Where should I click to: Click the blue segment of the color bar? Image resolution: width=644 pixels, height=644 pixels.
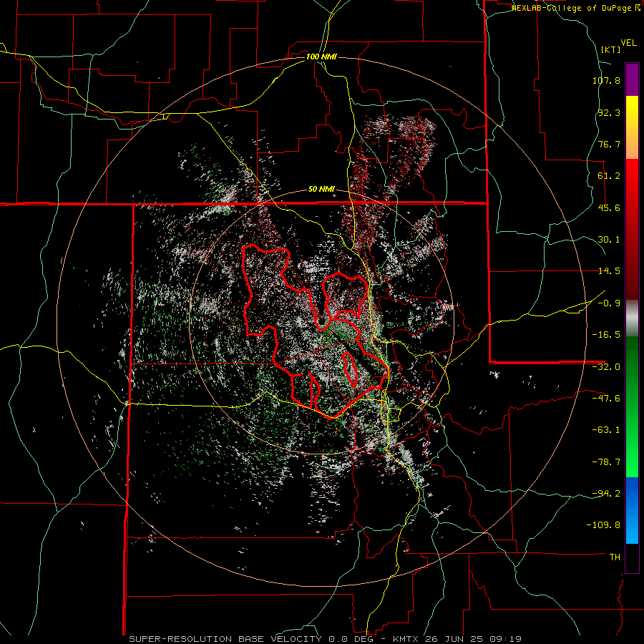[x=632, y=510]
